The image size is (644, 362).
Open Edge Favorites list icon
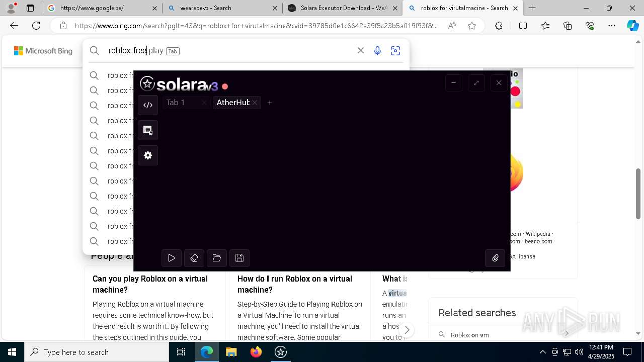tap(545, 26)
